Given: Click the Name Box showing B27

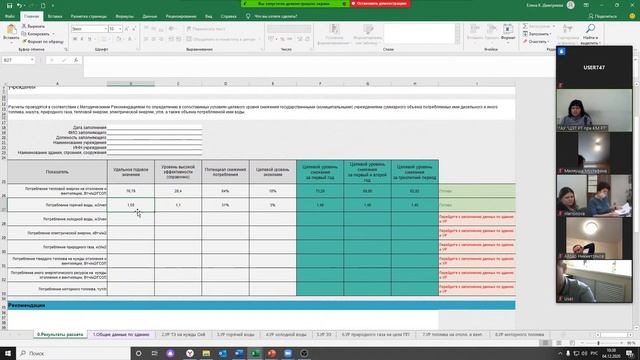Looking at the screenshot, I should point(15,60).
